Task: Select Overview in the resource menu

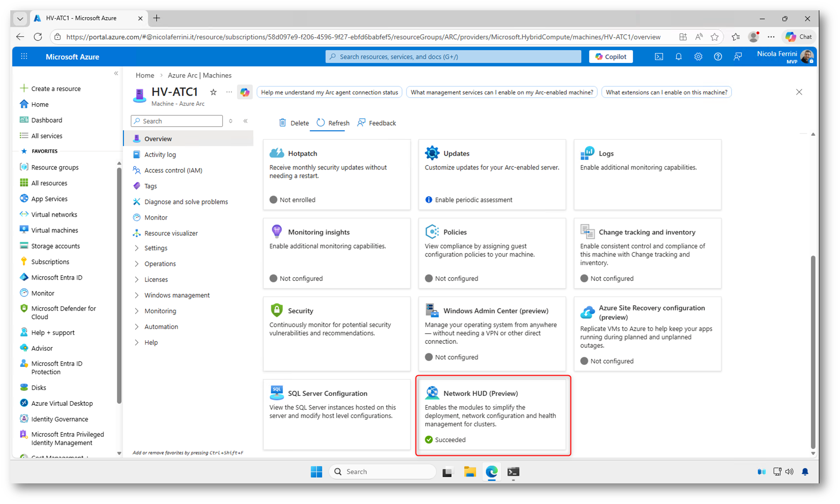Action: (189, 139)
